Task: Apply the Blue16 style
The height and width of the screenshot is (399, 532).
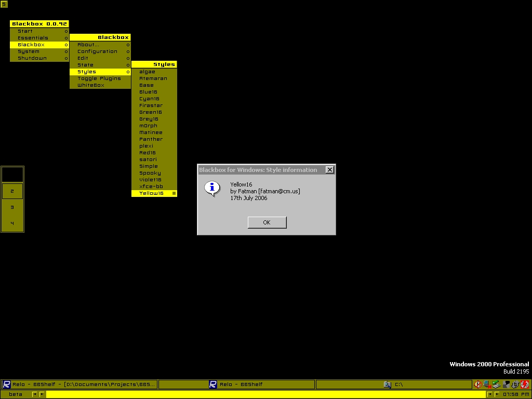Action: (x=154, y=92)
